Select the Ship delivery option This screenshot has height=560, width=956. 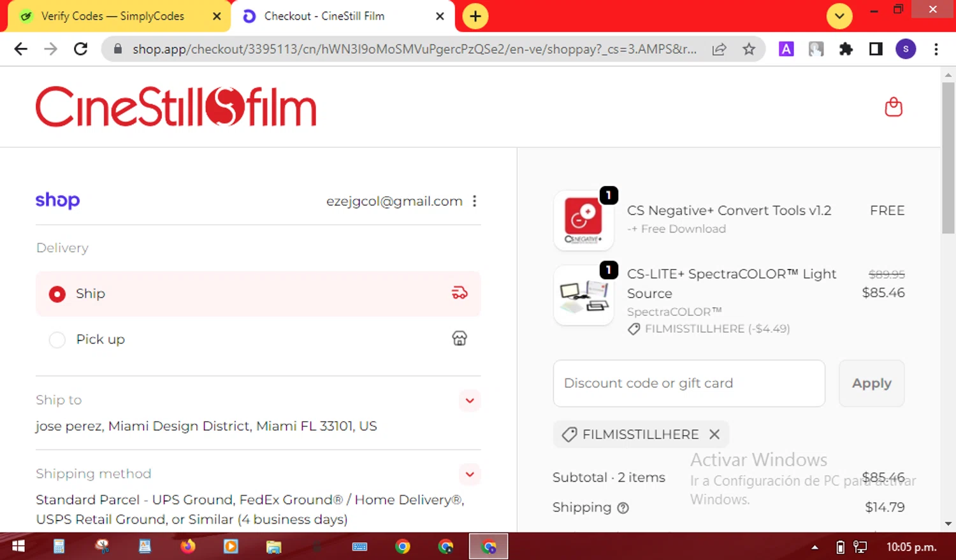coord(258,294)
